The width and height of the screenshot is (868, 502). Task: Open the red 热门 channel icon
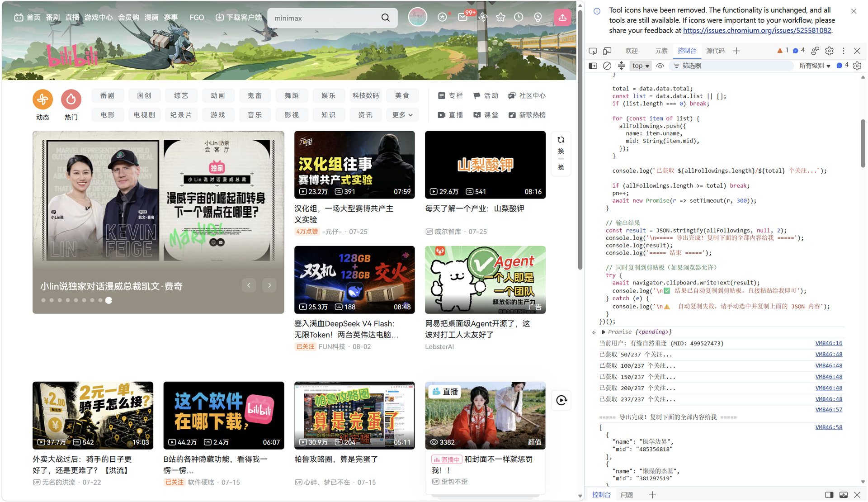[71, 99]
